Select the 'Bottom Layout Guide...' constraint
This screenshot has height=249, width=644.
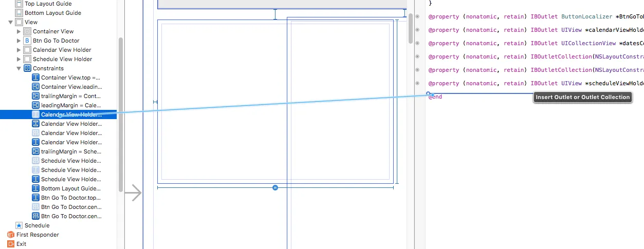click(71, 188)
